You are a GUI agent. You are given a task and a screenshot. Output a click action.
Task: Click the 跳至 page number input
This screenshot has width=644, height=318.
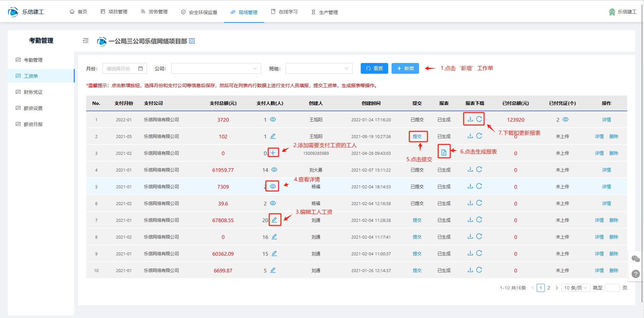(x=612, y=288)
